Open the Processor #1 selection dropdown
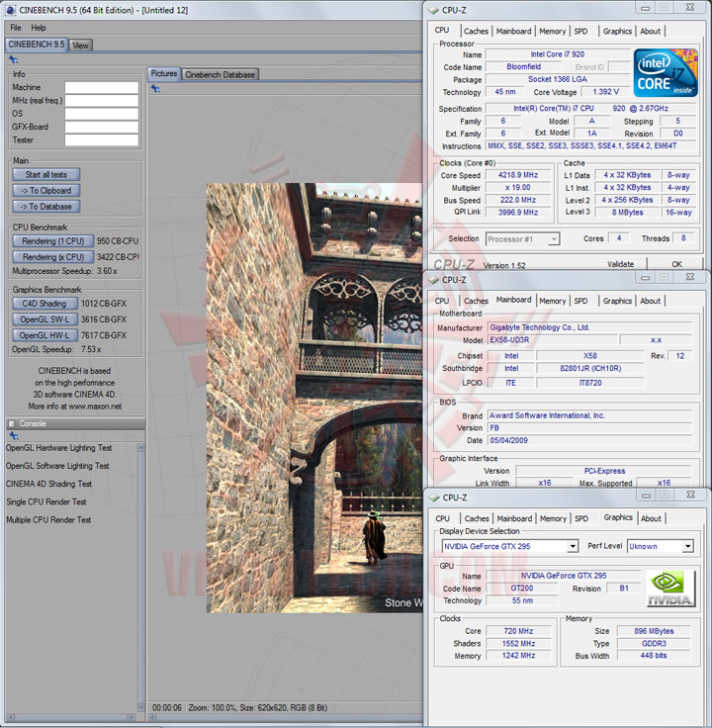The height and width of the screenshot is (728, 712). (x=523, y=239)
